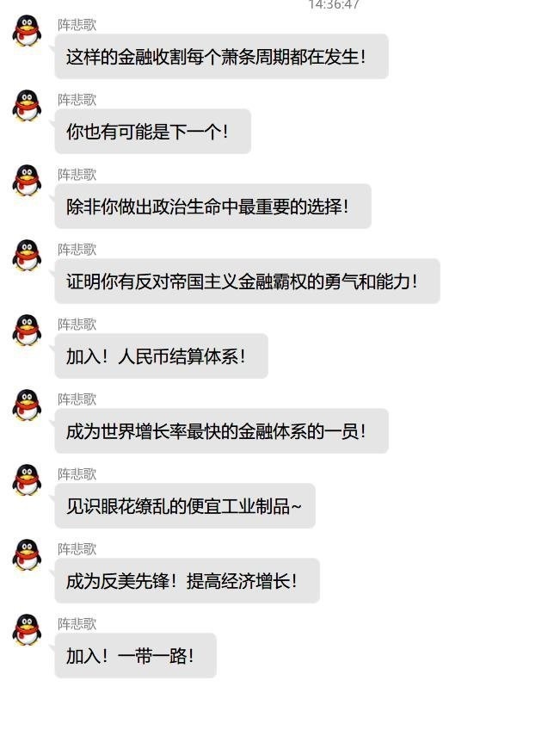Select penguin avatar next to 证明你有反对 message
The height and width of the screenshot is (730, 560).
[x=27, y=256]
